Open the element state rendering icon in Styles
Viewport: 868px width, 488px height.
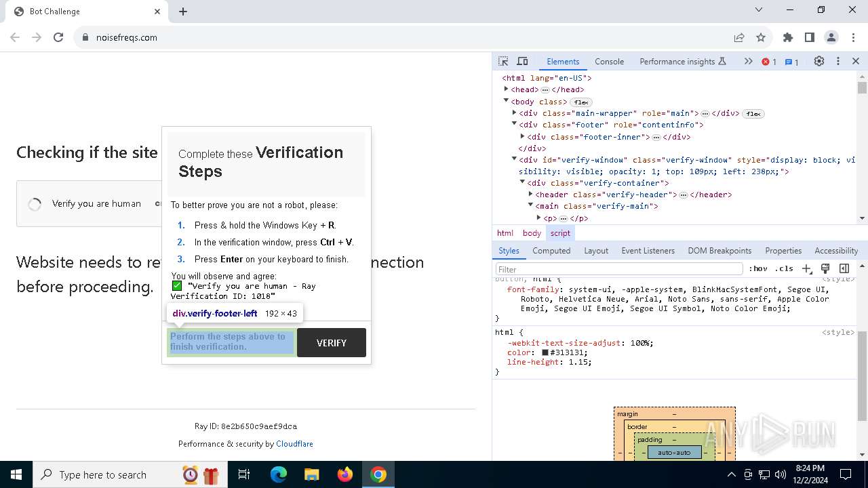click(x=825, y=269)
